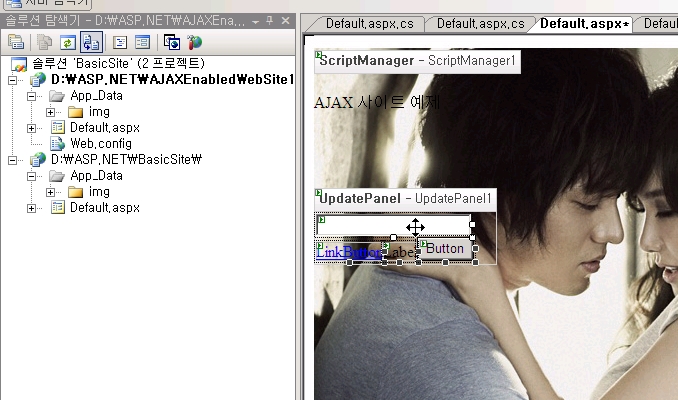Viewport: 678px width, 400px height.
Task: Collapse the D:\ASP.NET\BasicSite\ project node
Action: pos(13,160)
